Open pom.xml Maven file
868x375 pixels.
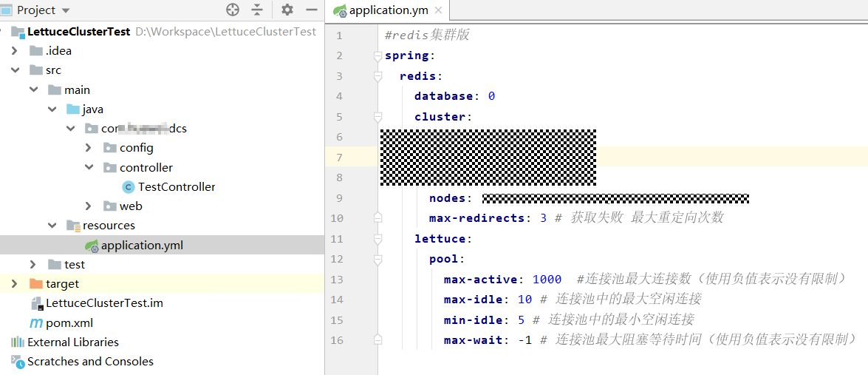click(69, 323)
